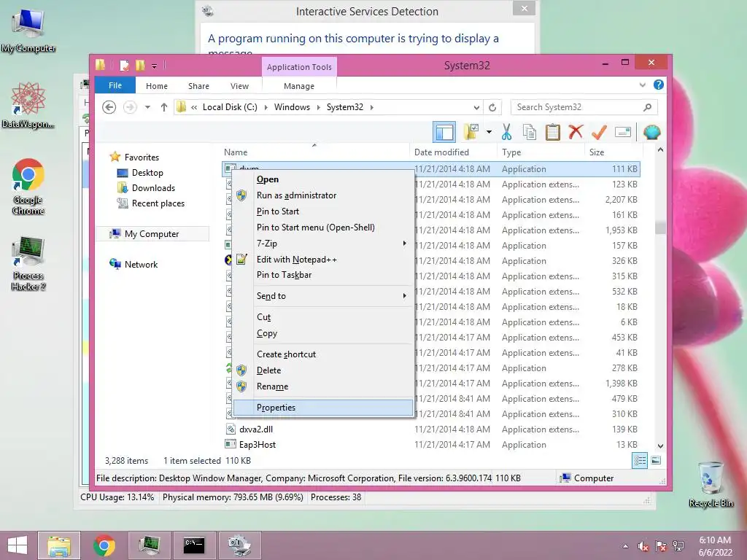Open the 7-Zip submenu

click(323, 244)
